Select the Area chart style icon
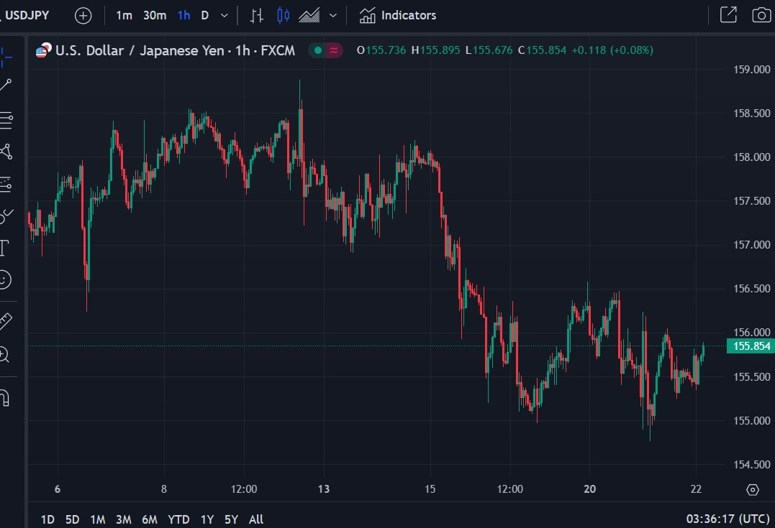Screen dimensions: 775x528 tap(309, 16)
